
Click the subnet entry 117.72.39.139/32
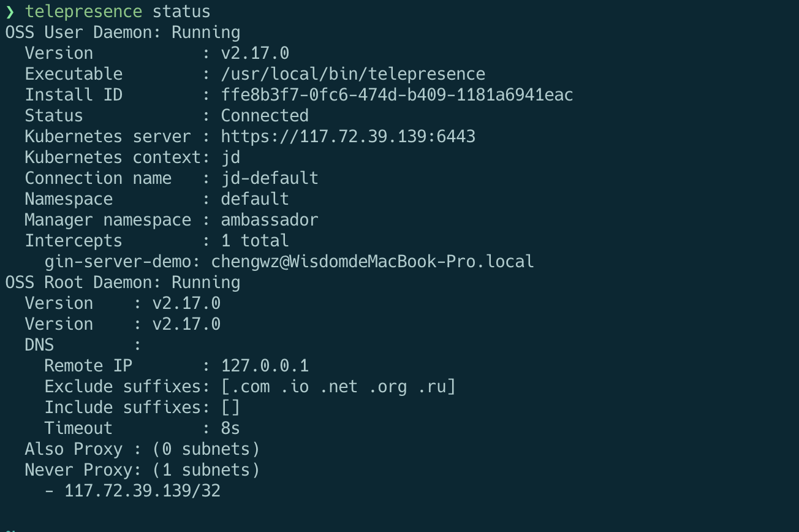point(142,491)
